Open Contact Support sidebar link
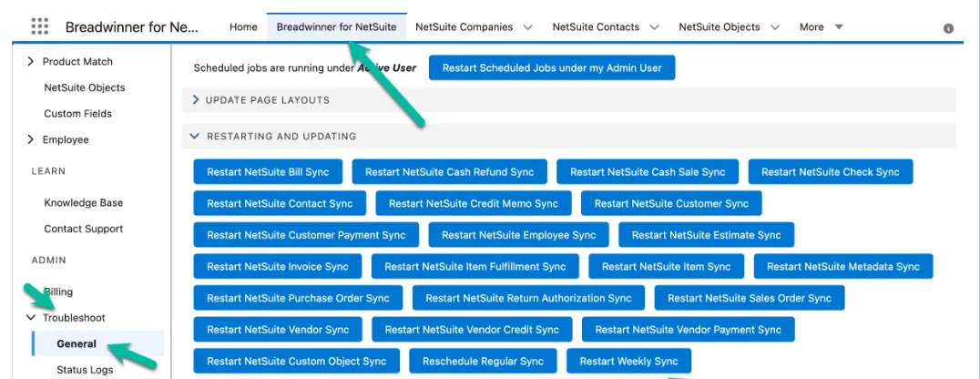980x379 pixels. click(83, 229)
